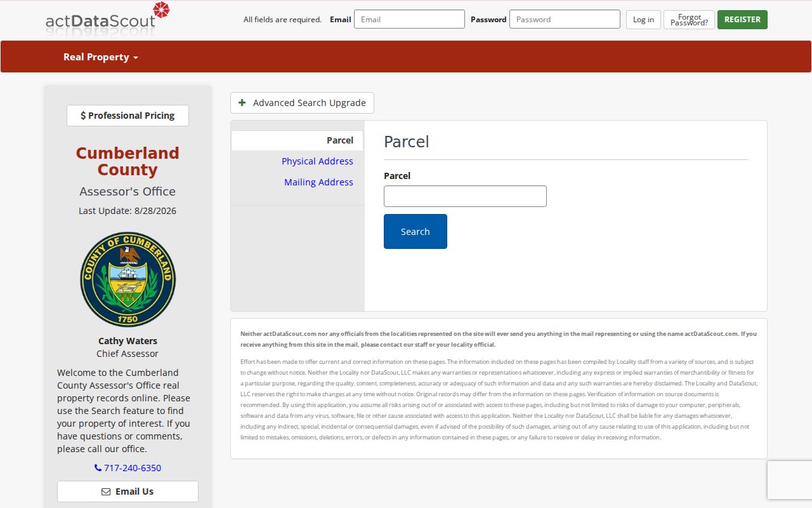Click the Cumberland County heading

(x=128, y=161)
